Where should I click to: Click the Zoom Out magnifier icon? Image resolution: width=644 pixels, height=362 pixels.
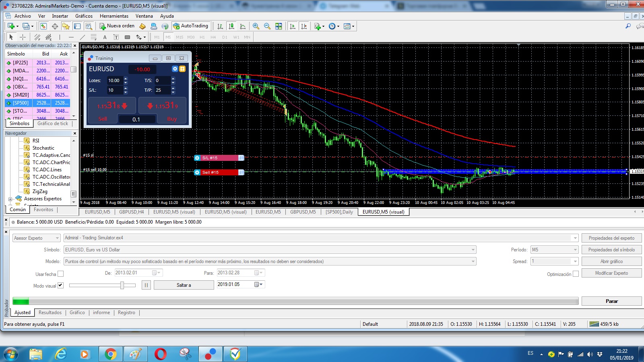(x=267, y=26)
